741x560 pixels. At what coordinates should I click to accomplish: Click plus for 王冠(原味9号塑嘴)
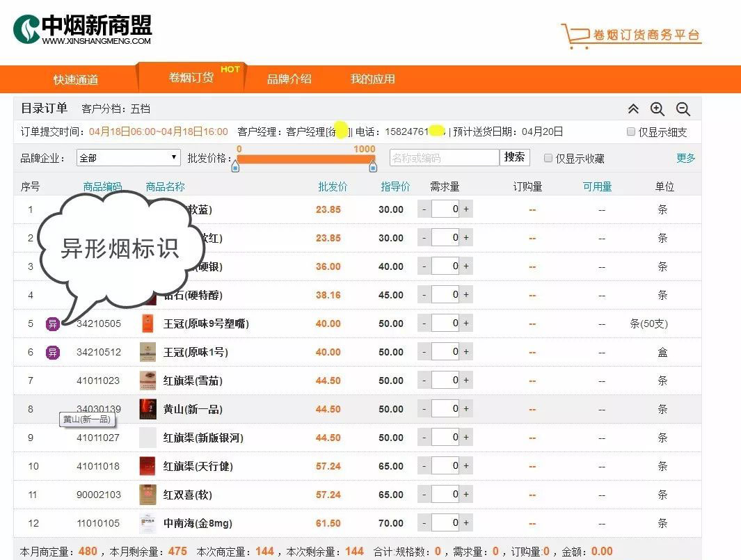pyautogui.click(x=466, y=323)
